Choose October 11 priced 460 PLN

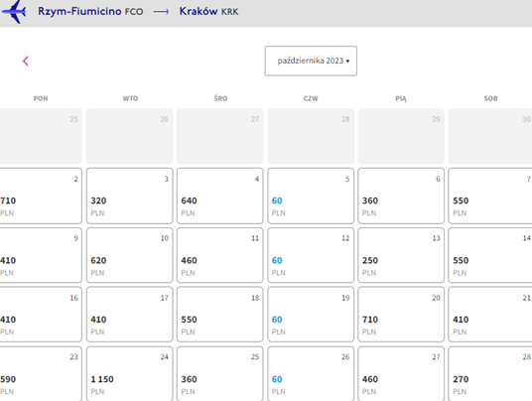pyautogui.click(x=220, y=255)
